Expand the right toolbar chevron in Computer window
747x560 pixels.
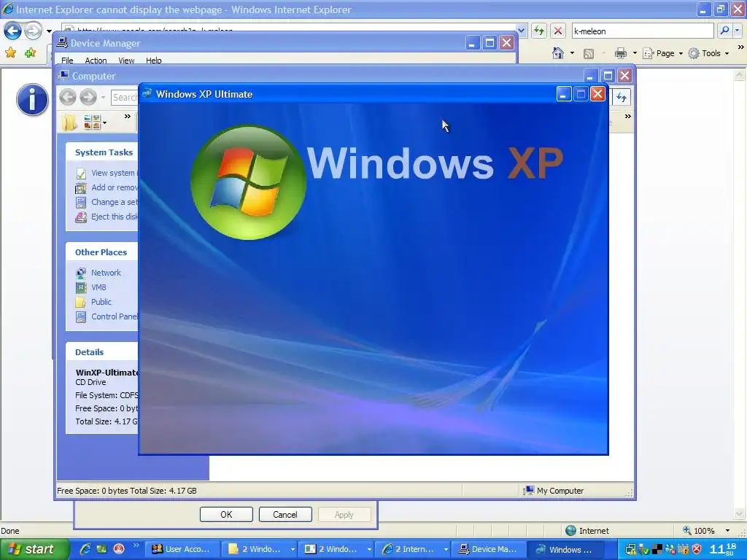tap(627, 116)
